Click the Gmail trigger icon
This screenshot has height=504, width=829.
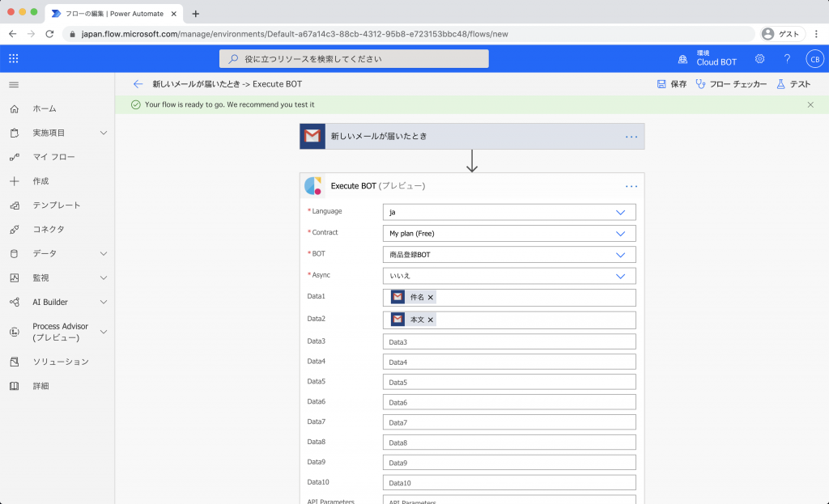pyautogui.click(x=312, y=136)
